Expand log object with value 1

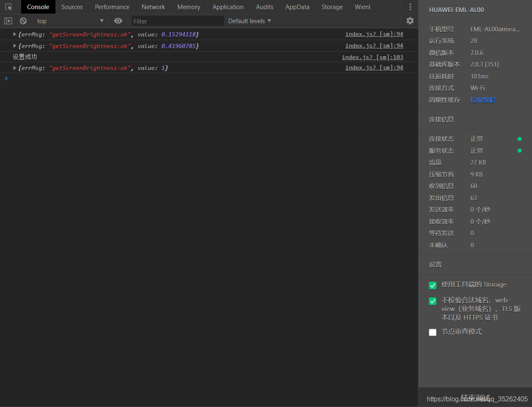pyautogui.click(x=14, y=68)
